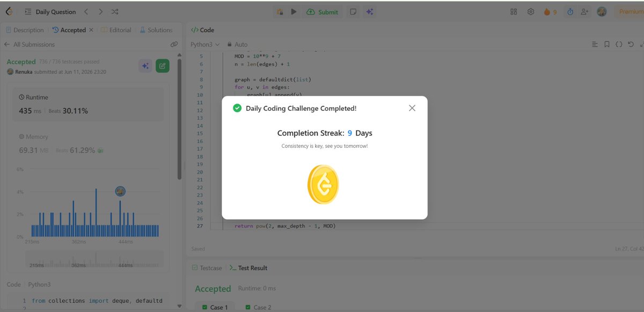This screenshot has height=312, width=644.
Task: Click the debugger icon beside Run
Action: 280,12
